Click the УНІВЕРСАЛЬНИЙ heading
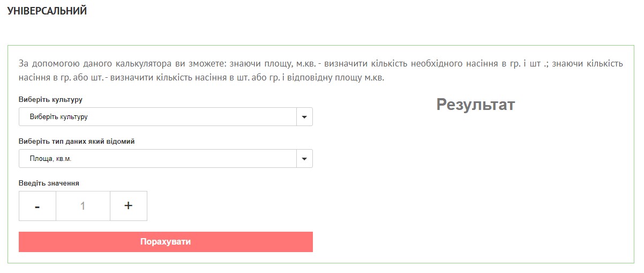The height and width of the screenshot is (273, 644). click(47, 11)
